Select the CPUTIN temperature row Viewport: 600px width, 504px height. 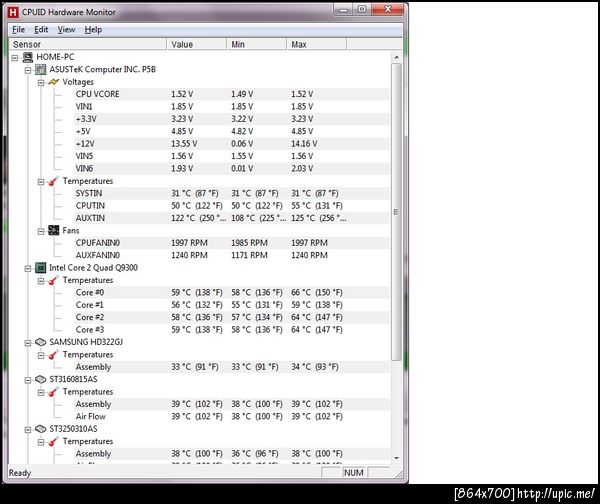(x=232, y=206)
